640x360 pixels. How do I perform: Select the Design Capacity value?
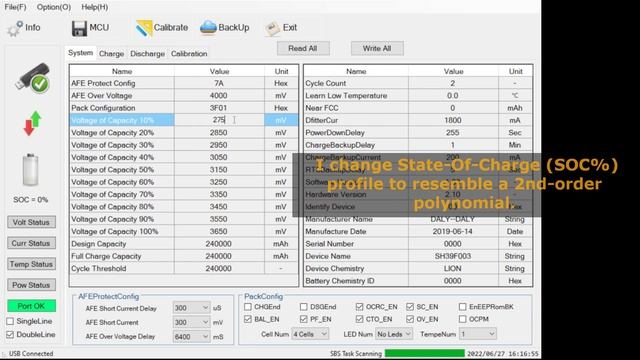(219, 244)
